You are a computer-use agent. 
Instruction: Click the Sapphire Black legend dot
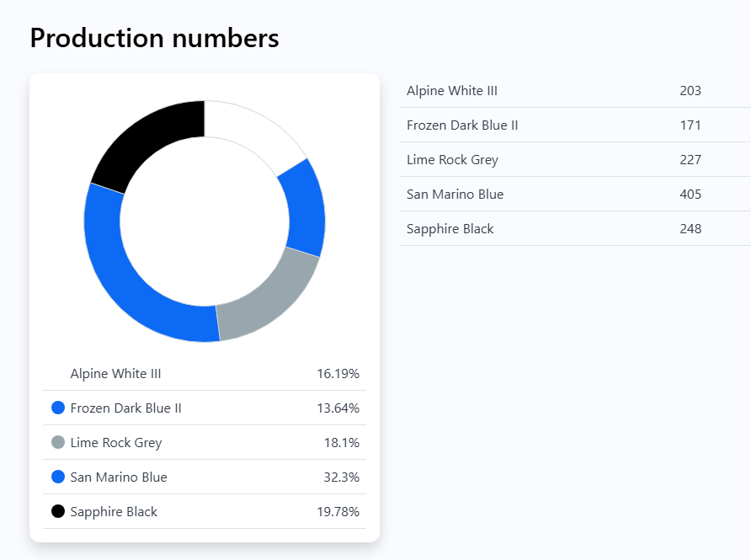tap(58, 511)
